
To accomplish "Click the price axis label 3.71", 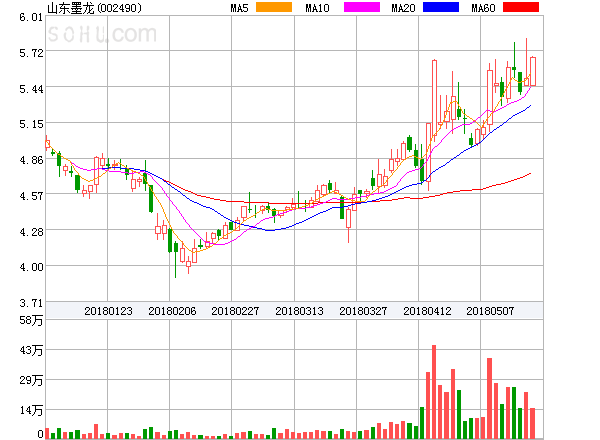I will click(31, 303).
